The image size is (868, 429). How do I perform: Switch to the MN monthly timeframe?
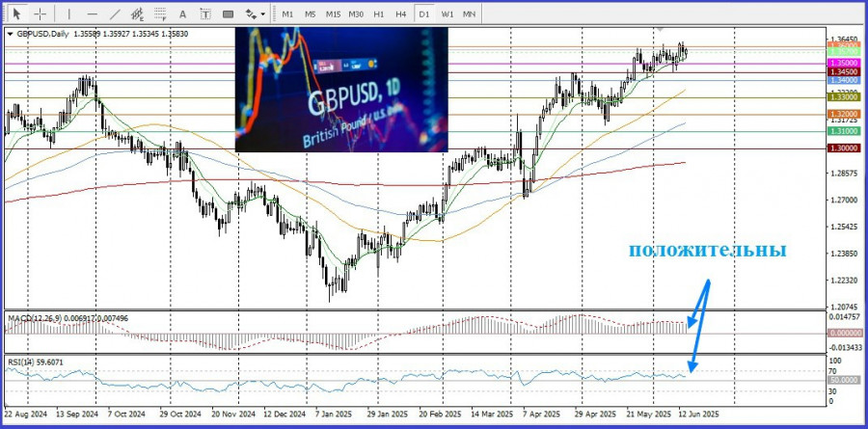pyautogui.click(x=469, y=14)
